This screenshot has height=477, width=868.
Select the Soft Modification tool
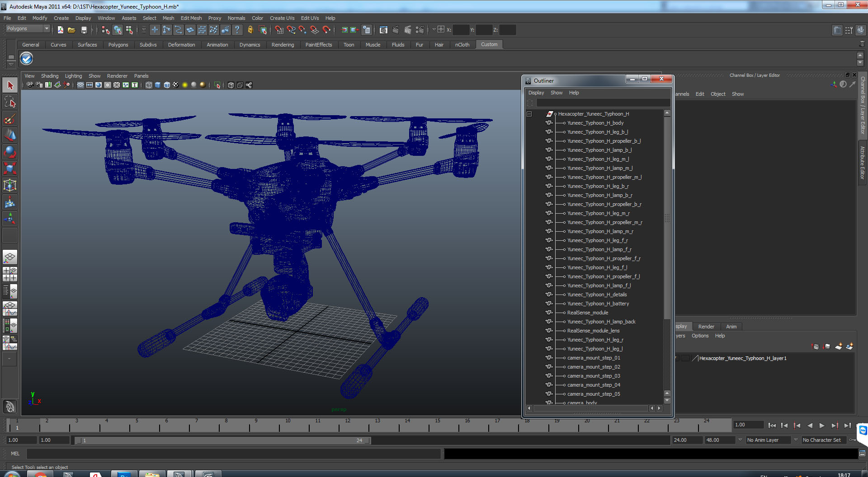pyautogui.click(x=10, y=202)
